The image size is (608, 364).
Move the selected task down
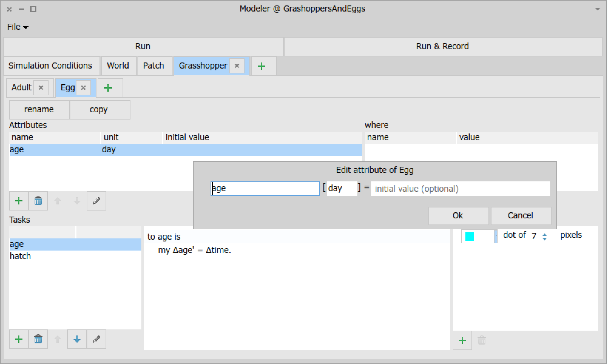point(77,339)
